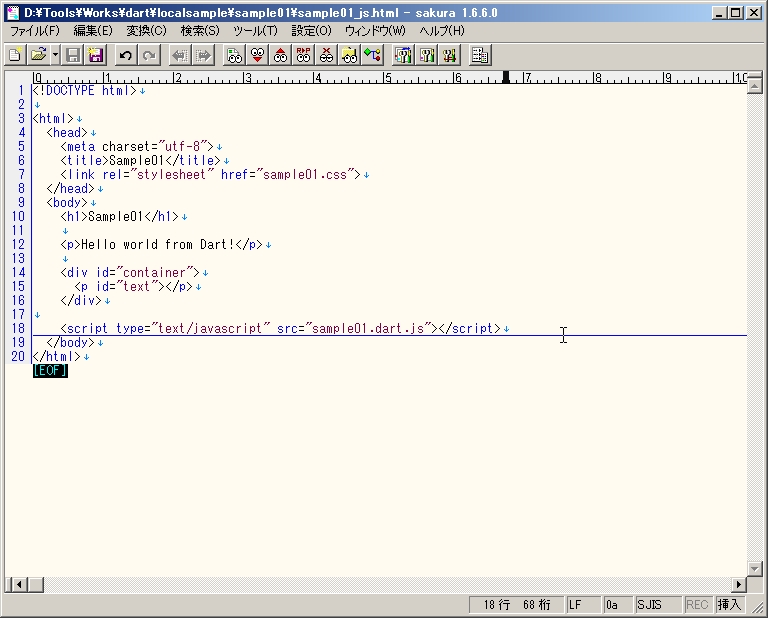768x618 pixels.
Task: Open a file with folder icon
Action: click(38, 55)
